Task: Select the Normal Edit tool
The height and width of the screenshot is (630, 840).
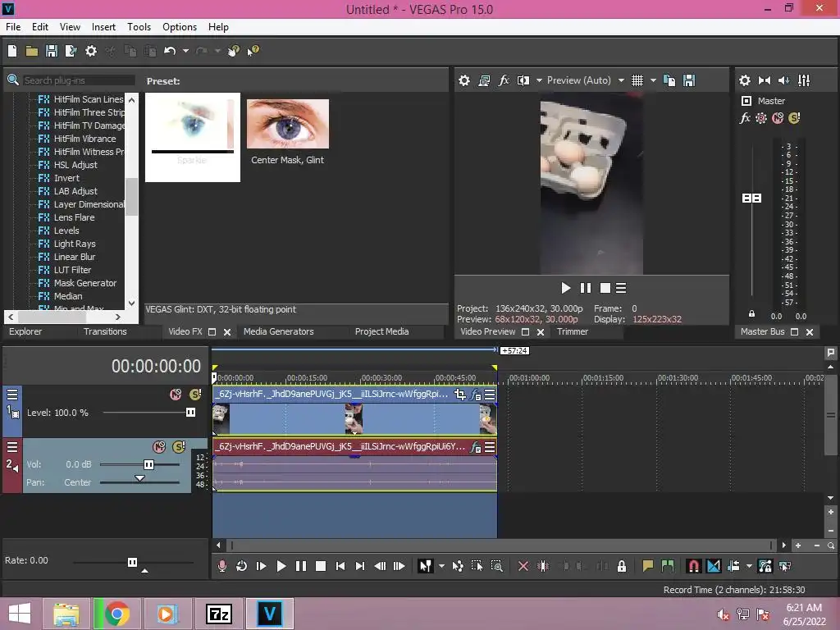Action: [426, 566]
